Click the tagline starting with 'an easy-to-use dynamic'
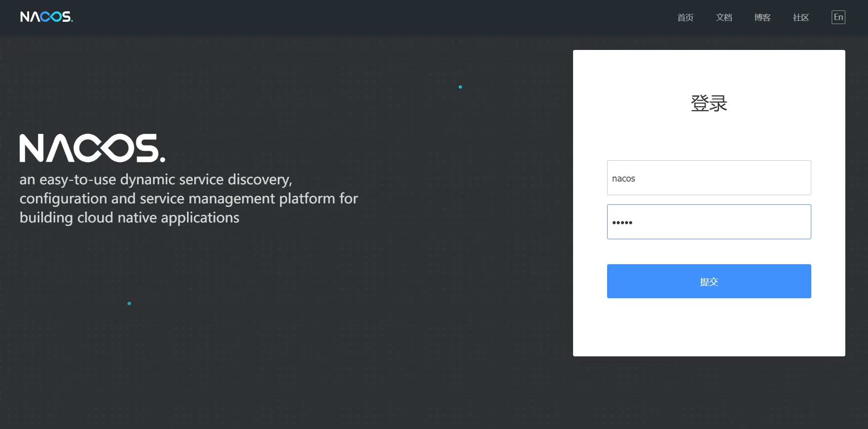The height and width of the screenshot is (429, 868). tap(189, 198)
